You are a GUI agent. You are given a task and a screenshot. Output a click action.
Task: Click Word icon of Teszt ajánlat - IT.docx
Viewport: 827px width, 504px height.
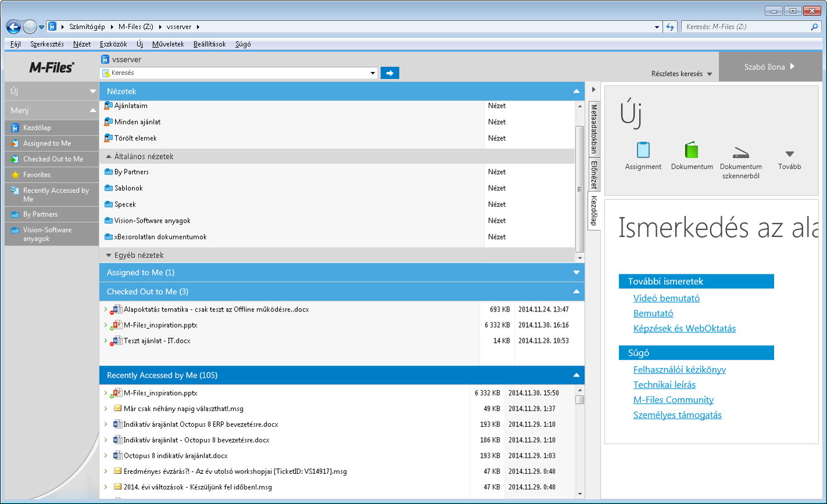click(116, 341)
